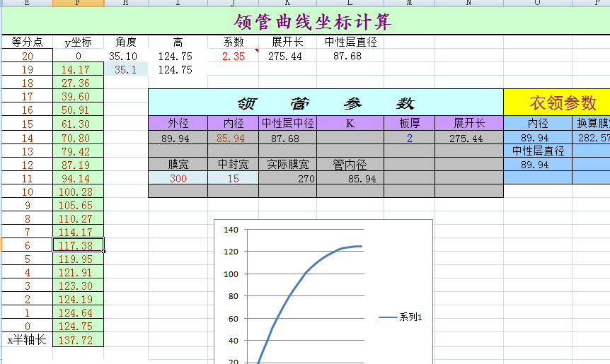The height and width of the screenshot is (364, 610).
Task: Click the cell showing 119.95
Action: [x=78, y=259]
